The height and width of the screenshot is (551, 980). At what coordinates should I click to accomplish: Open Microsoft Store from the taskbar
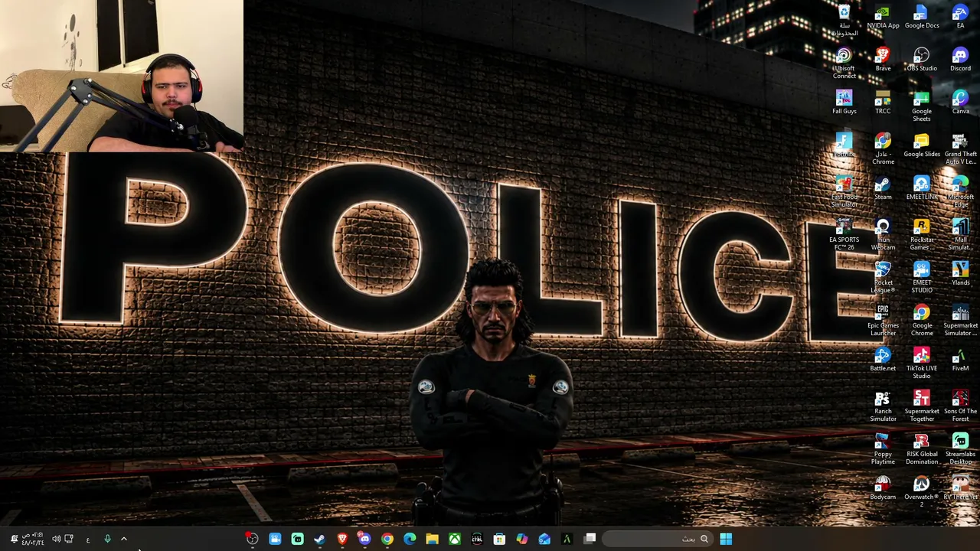[x=499, y=539]
